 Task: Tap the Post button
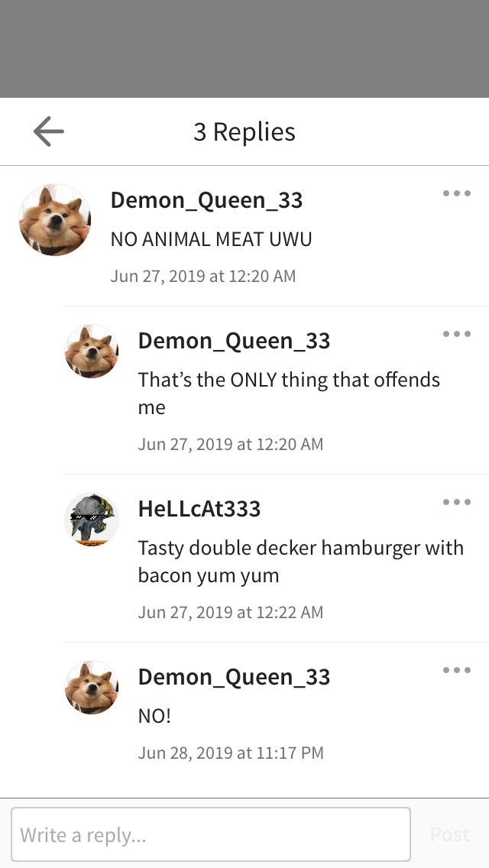click(450, 834)
